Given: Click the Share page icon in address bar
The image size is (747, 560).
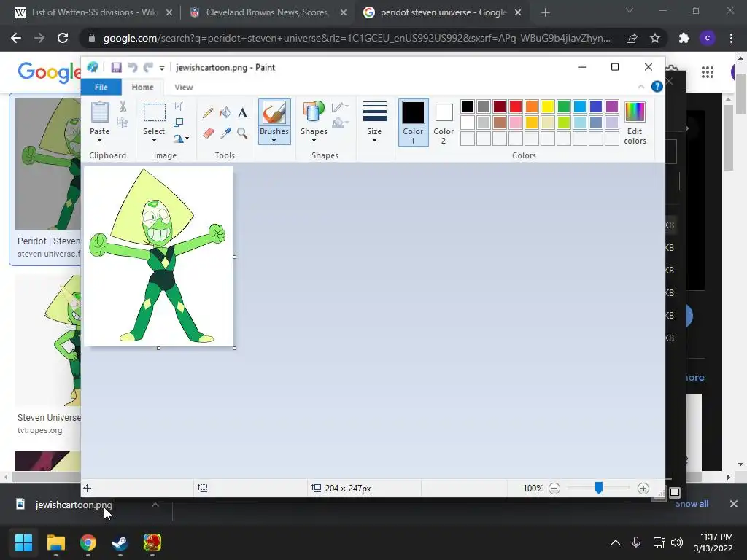Looking at the screenshot, I should tap(632, 38).
